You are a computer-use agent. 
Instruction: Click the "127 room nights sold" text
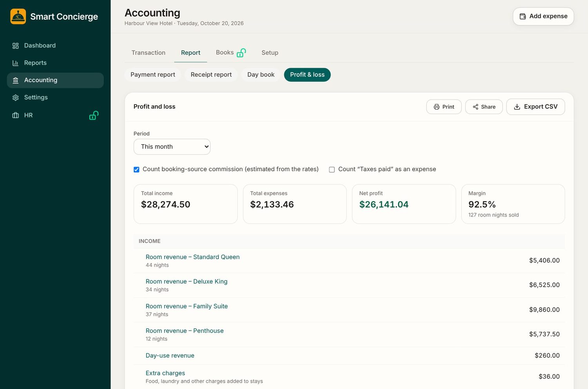click(494, 215)
